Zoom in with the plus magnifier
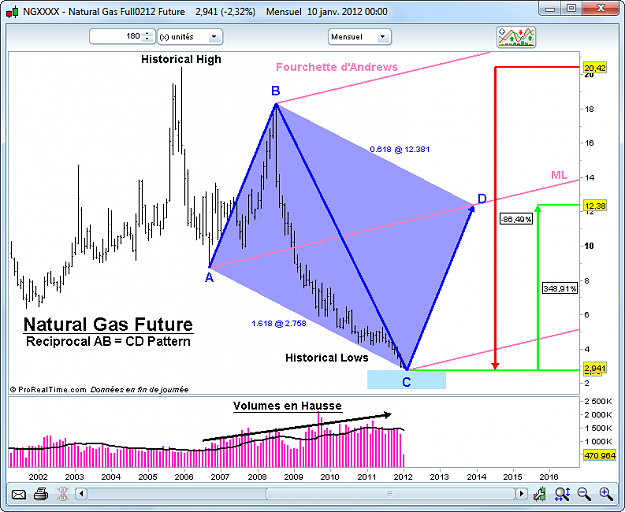The image size is (625, 512). (606, 494)
